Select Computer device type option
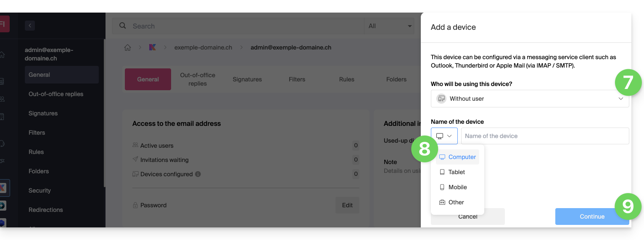This screenshot has height=240, width=644. 462,157
